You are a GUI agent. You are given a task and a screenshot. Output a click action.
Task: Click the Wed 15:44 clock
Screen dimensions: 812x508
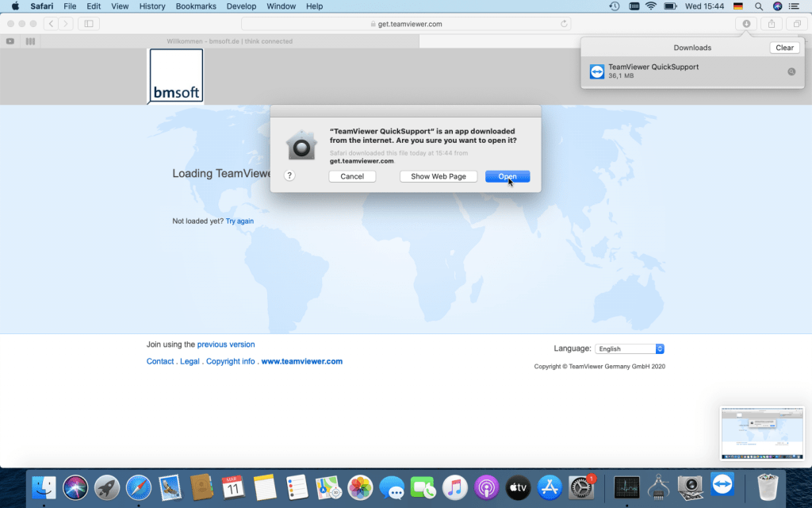coord(704,6)
